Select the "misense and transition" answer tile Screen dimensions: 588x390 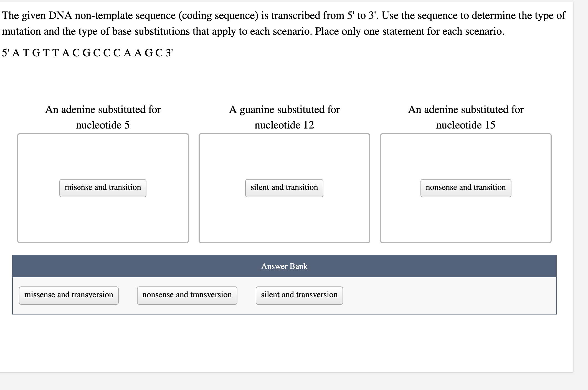(x=103, y=187)
